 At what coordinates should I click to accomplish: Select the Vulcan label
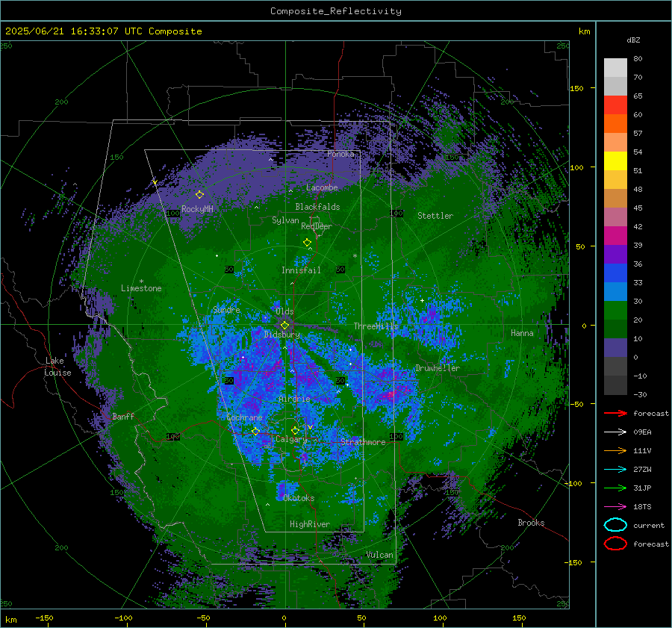pyautogui.click(x=380, y=555)
